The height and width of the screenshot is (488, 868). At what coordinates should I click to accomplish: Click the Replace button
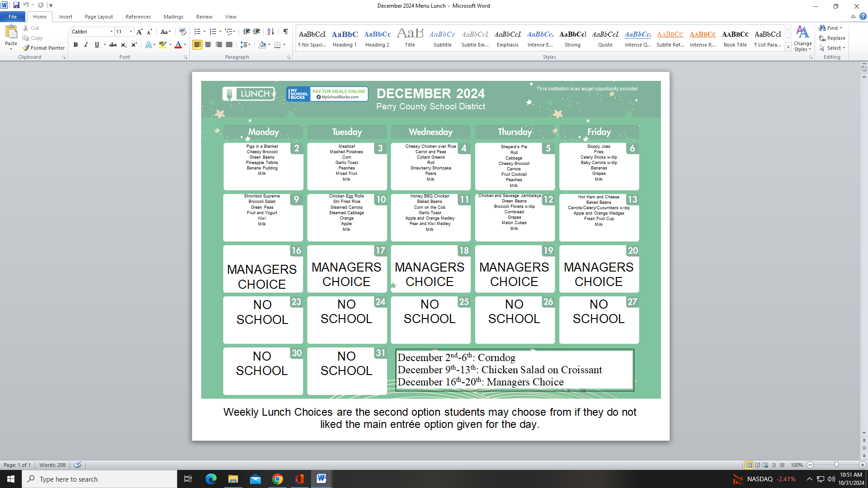click(832, 38)
